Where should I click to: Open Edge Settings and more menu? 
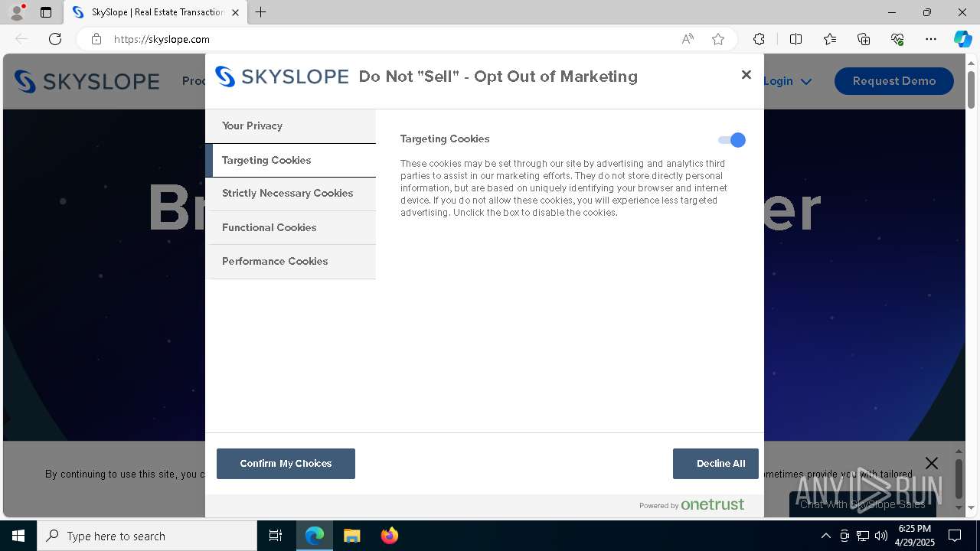click(931, 39)
